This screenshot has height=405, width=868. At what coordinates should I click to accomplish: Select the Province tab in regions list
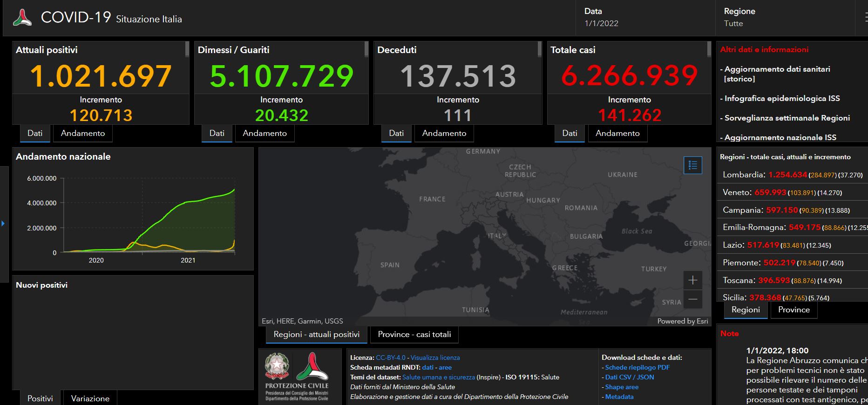(x=793, y=310)
